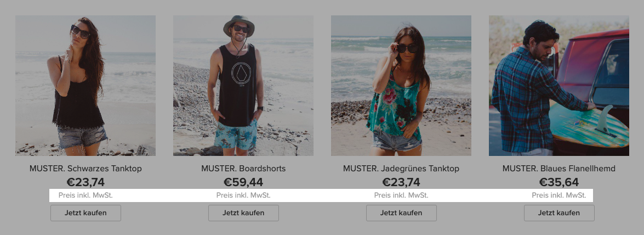Screen dimensions: 644x235
Task: Select the €23,74 price under Schwarzes Tanktop
Action: coord(86,182)
